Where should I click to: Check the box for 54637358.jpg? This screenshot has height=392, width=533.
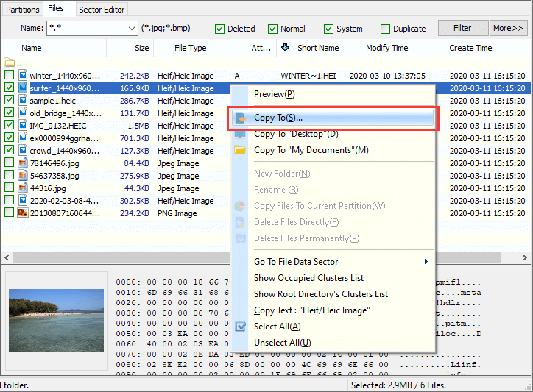pos(9,176)
